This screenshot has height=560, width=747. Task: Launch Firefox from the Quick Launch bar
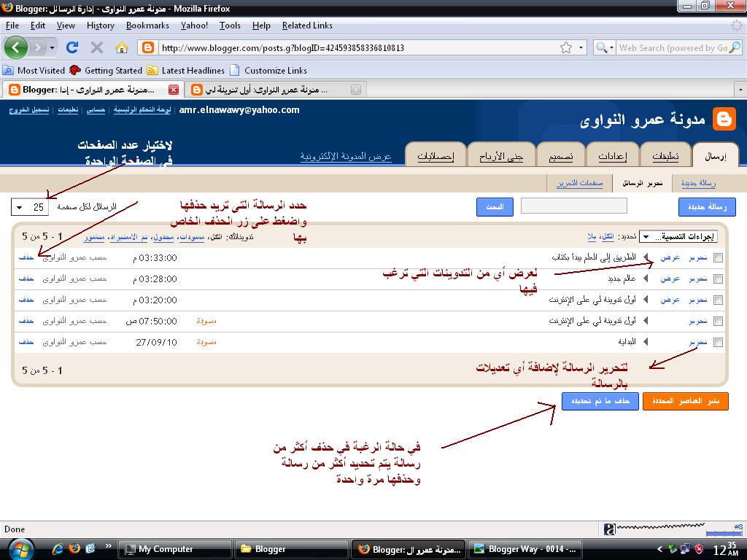coord(74,549)
